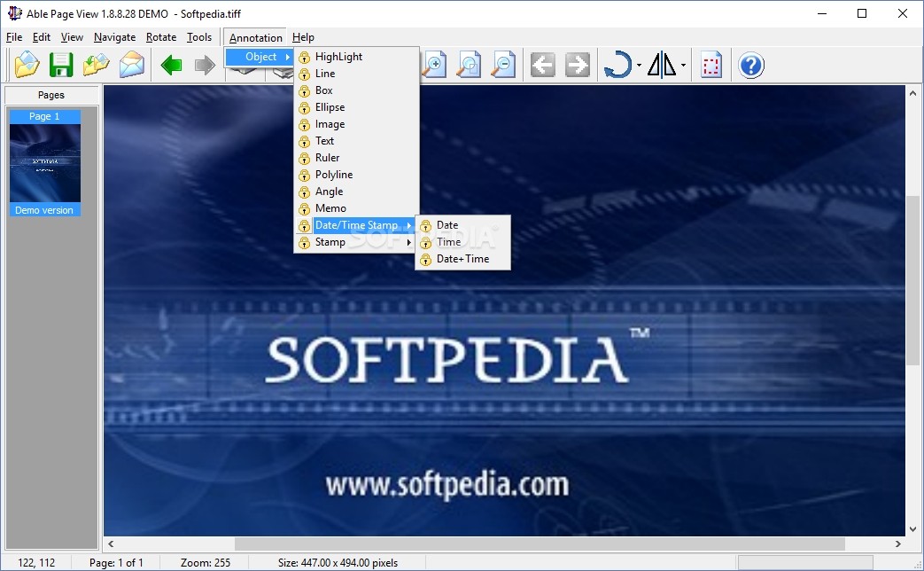Click the lock icon beside HighLight
This screenshot has height=571, width=924.
(x=304, y=58)
